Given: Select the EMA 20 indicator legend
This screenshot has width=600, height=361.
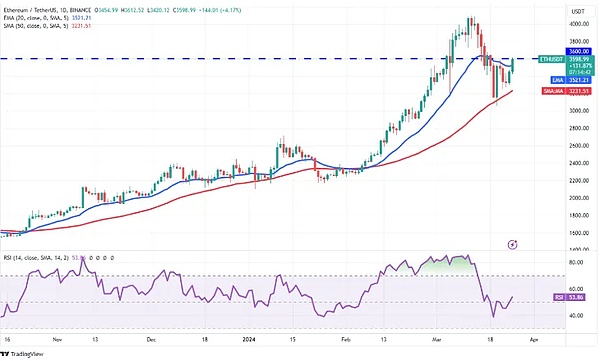Looking at the screenshot, I should click(x=47, y=18).
